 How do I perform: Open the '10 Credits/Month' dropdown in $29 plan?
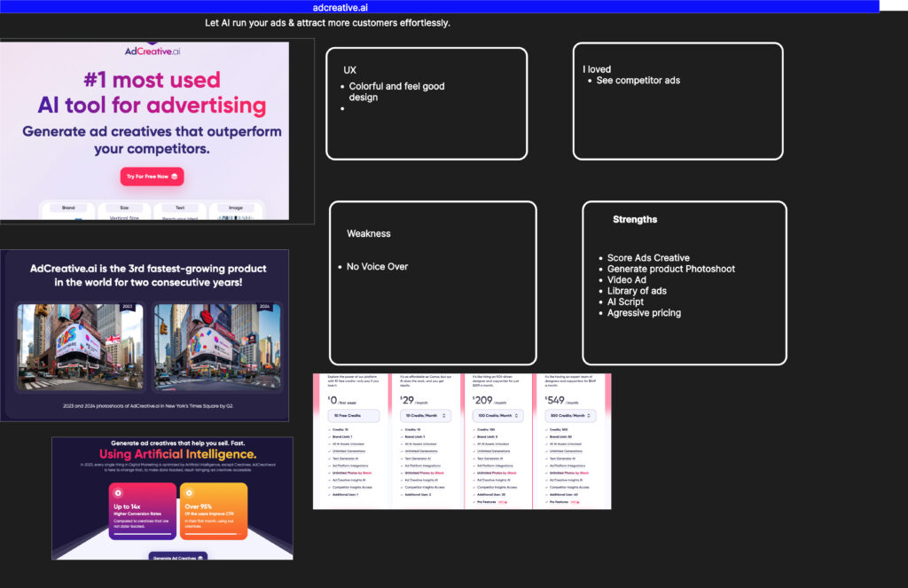[x=425, y=415]
